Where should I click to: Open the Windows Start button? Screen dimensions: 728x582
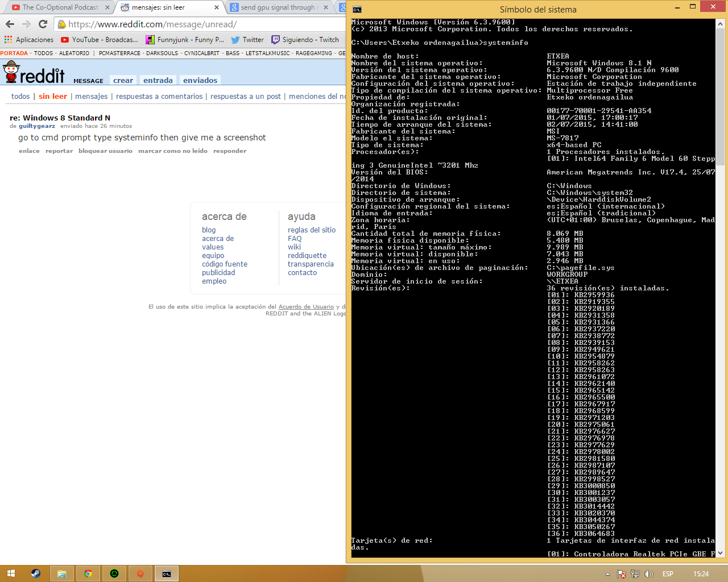tap(11, 573)
